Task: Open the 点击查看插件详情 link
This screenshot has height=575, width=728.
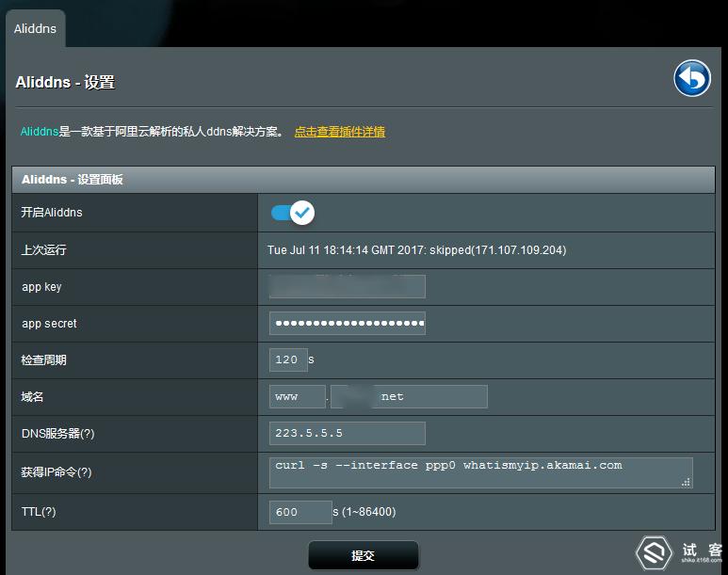Action: (340, 132)
